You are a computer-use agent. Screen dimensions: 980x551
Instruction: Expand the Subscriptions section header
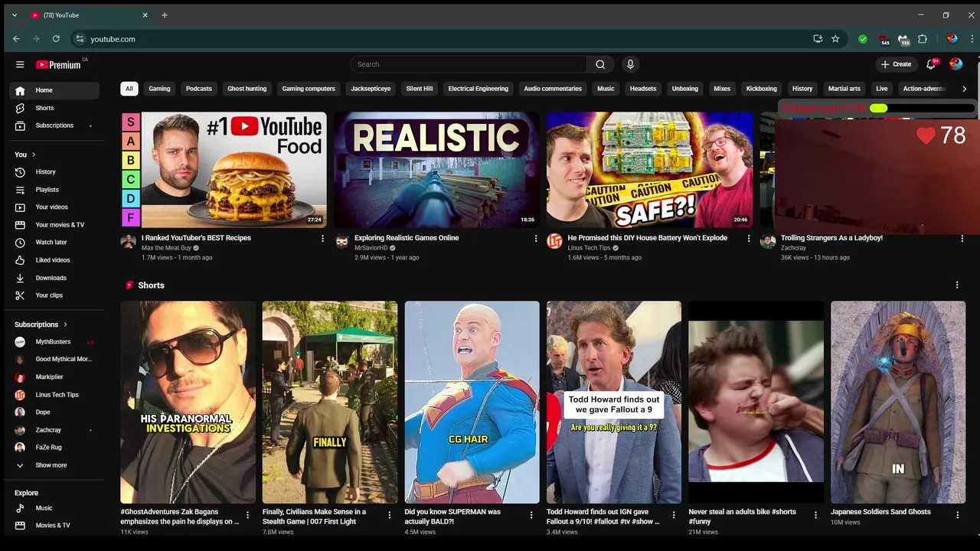coord(41,324)
